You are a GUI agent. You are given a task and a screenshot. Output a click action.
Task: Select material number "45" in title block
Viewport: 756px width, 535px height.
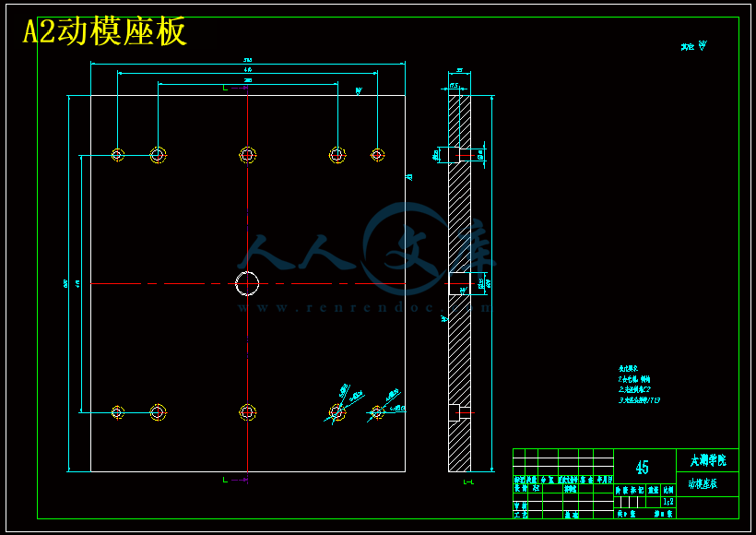point(642,467)
